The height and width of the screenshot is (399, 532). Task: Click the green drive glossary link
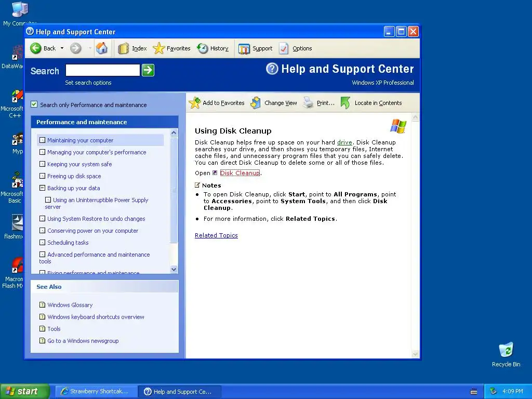pyautogui.click(x=344, y=142)
